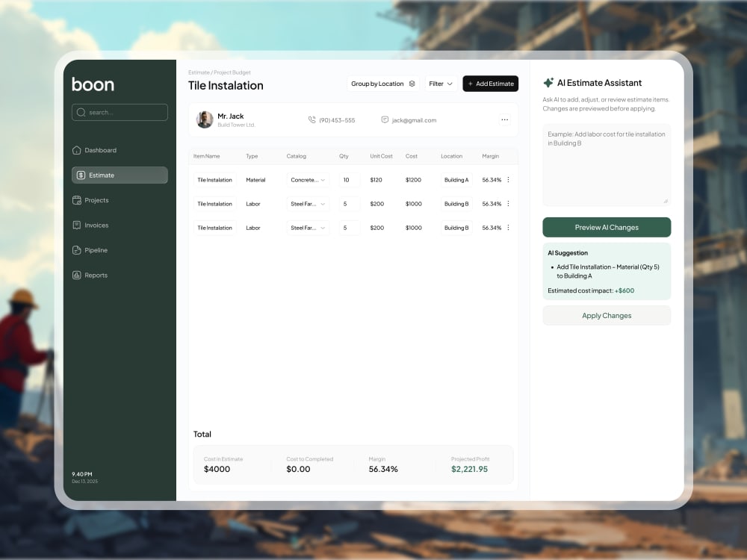Click the Cost in Estimate $4000 value

(217, 469)
